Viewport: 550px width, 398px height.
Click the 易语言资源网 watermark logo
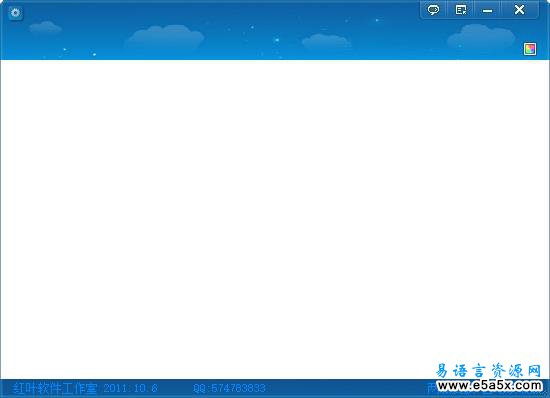(x=488, y=371)
